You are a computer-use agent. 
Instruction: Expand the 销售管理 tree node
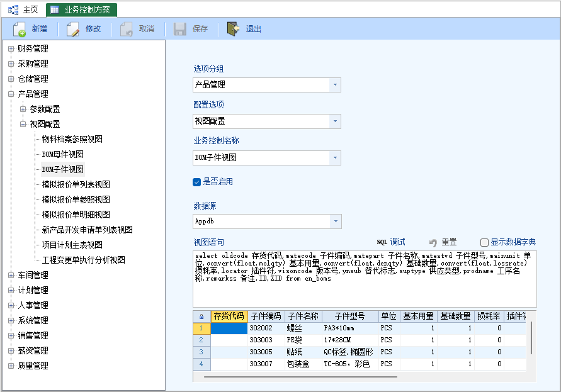pyautogui.click(x=11, y=335)
